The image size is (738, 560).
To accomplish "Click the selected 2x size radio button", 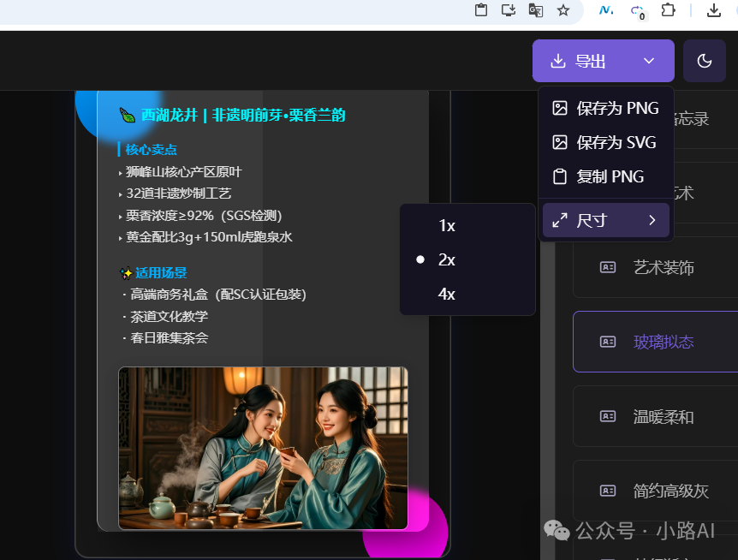I will [x=419, y=259].
